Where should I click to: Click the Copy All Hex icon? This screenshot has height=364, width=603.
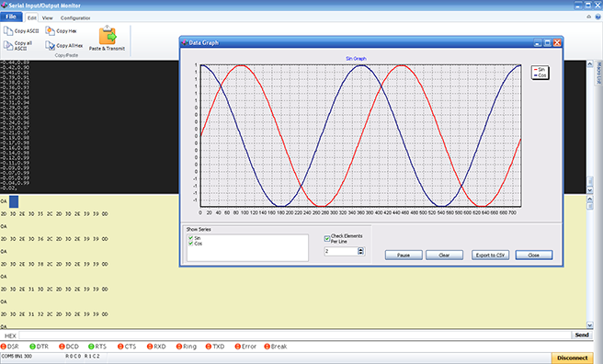coord(50,45)
